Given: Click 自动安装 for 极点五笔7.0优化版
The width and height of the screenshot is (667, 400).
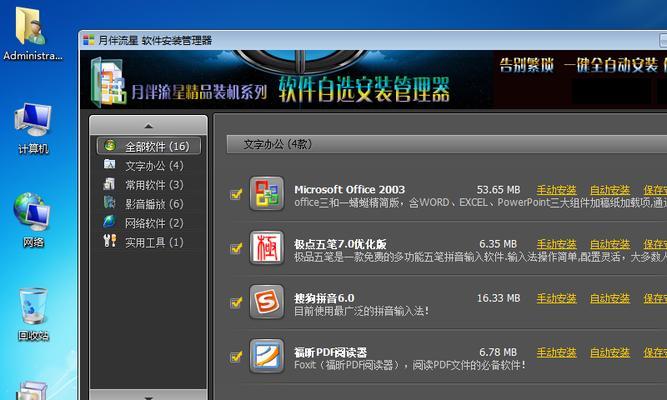Looking at the screenshot, I should [x=610, y=244].
